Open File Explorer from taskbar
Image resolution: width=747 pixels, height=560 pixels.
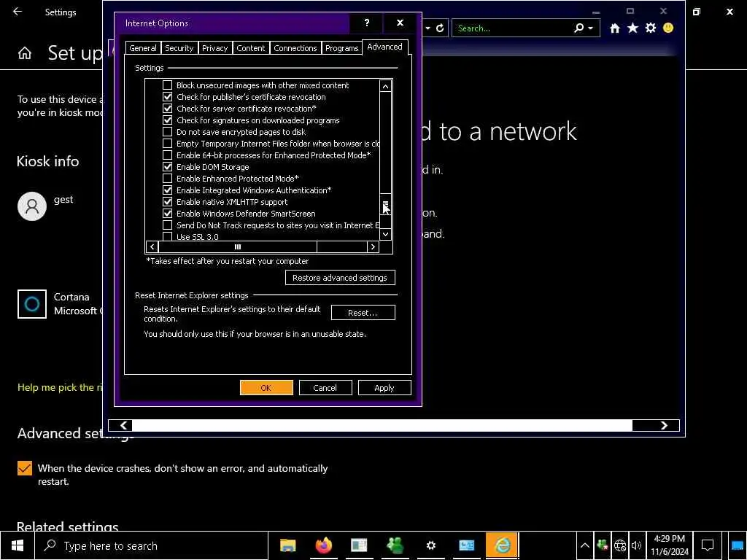click(x=287, y=545)
